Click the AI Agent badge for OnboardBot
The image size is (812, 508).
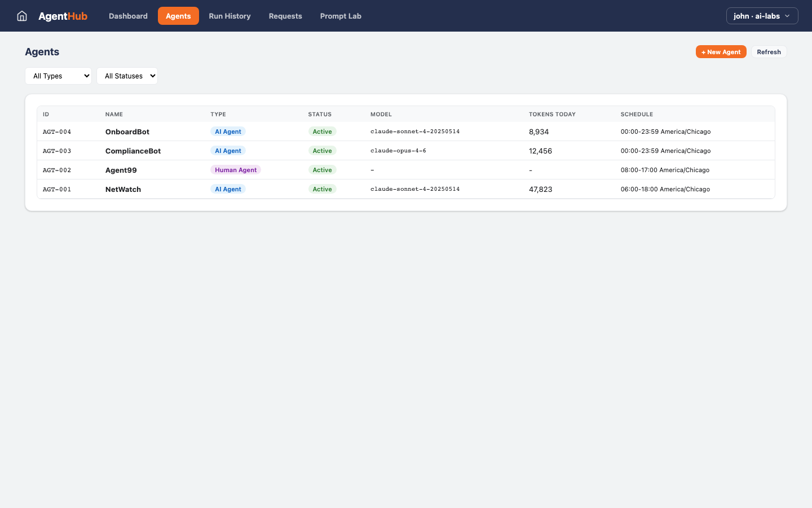[x=228, y=131]
